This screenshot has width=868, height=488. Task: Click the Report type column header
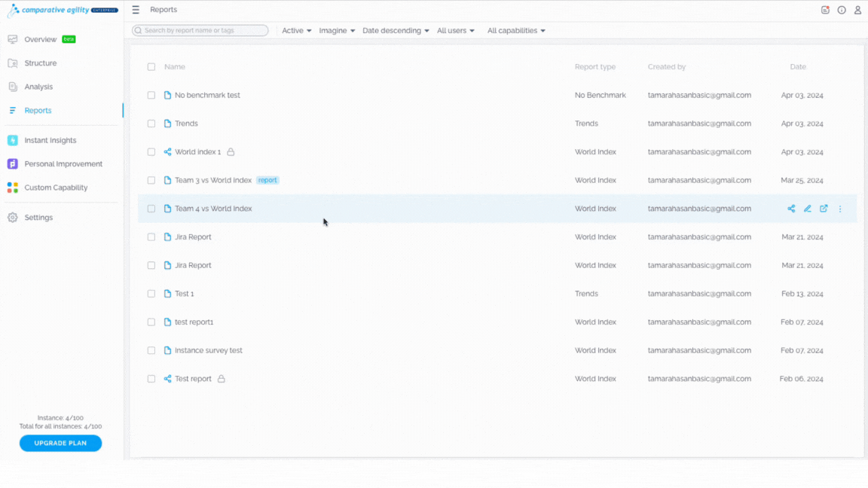pos(595,67)
